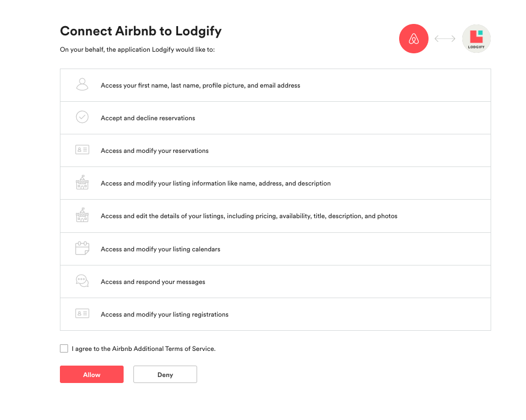Click the Airbnb logo circle

[x=414, y=39]
